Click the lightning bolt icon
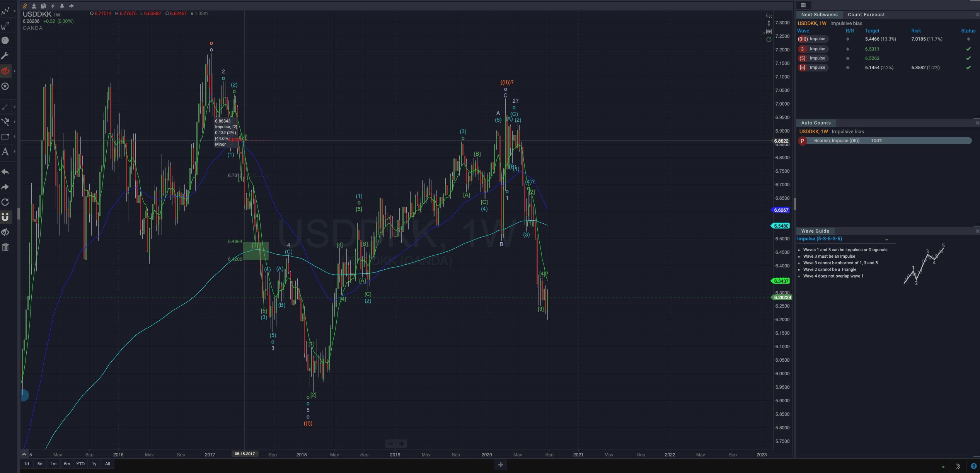Viewport: 980px width, 473px height. point(53,6)
